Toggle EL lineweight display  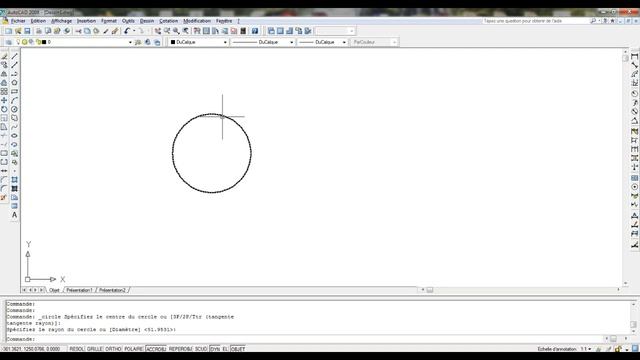(x=225, y=349)
